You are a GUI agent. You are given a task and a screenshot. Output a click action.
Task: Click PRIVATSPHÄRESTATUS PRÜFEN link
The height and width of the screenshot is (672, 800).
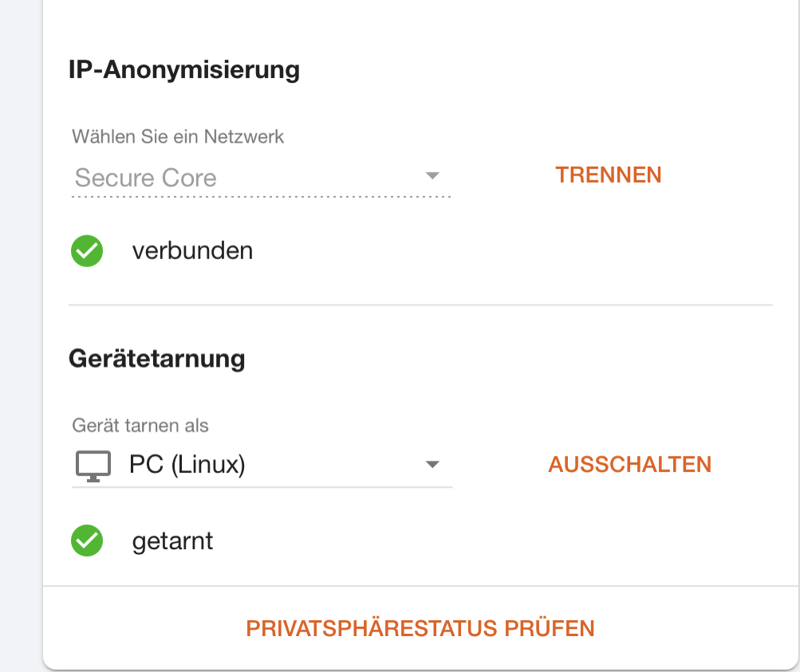[x=420, y=628]
